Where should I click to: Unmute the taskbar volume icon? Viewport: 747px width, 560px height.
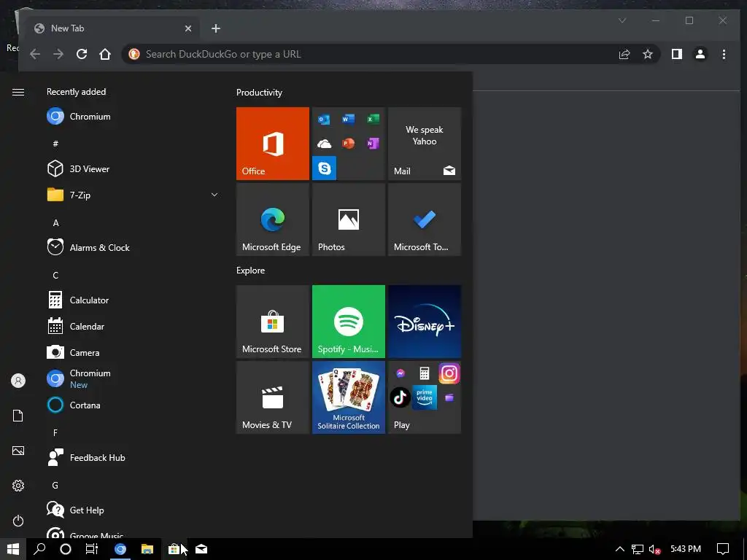[654, 549]
